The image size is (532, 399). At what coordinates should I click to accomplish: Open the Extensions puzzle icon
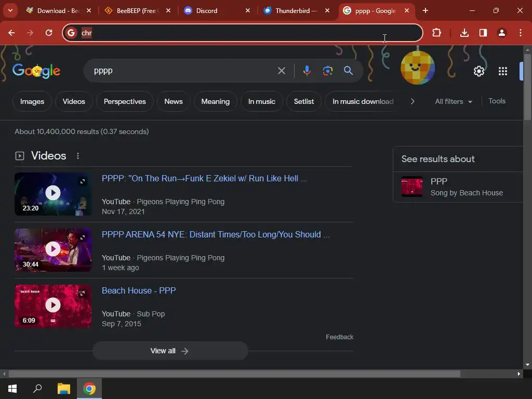point(436,33)
